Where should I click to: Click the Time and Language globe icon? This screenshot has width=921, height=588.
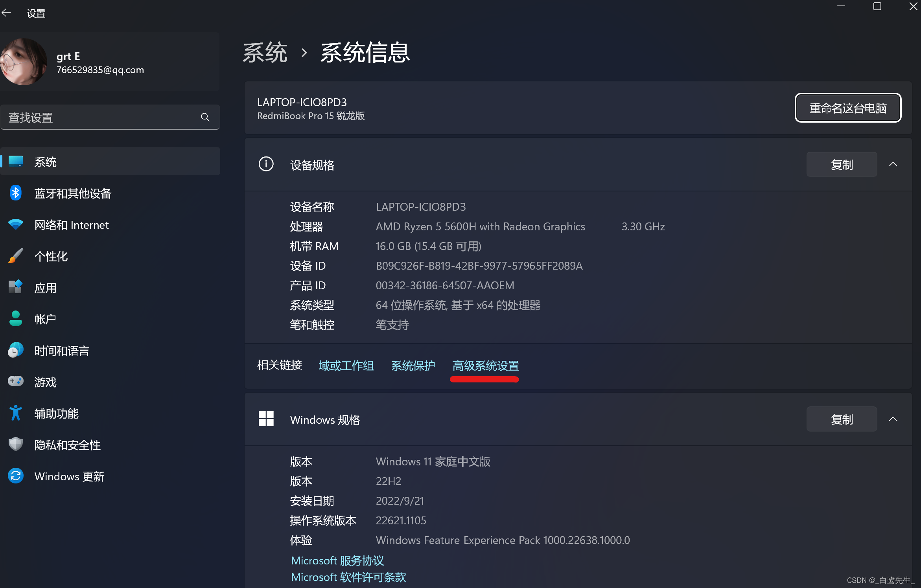[16, 350]
